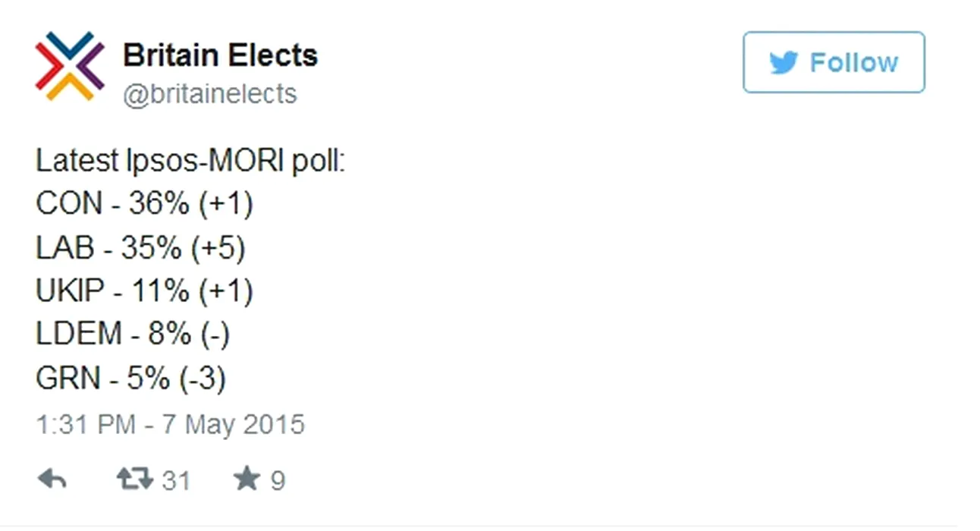
Task: Click the LAB party label
Action: (x=64, y=248)
